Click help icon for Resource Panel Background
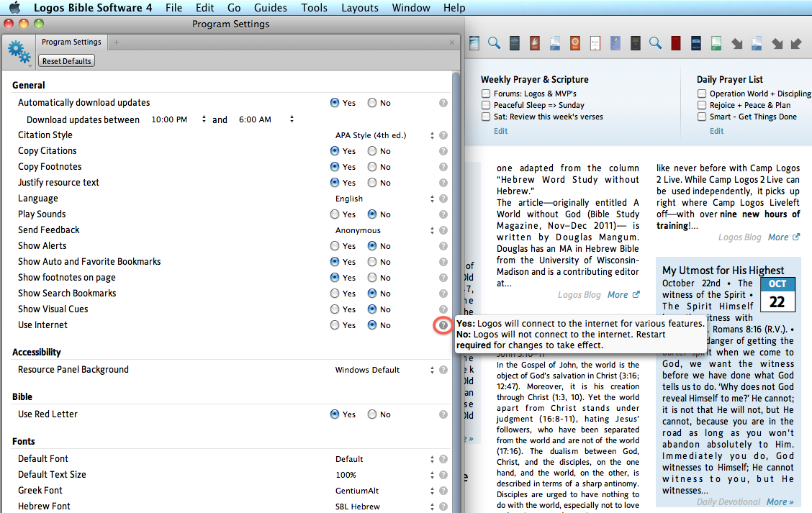Screen dimensions: 812x513 coord(443,370)
